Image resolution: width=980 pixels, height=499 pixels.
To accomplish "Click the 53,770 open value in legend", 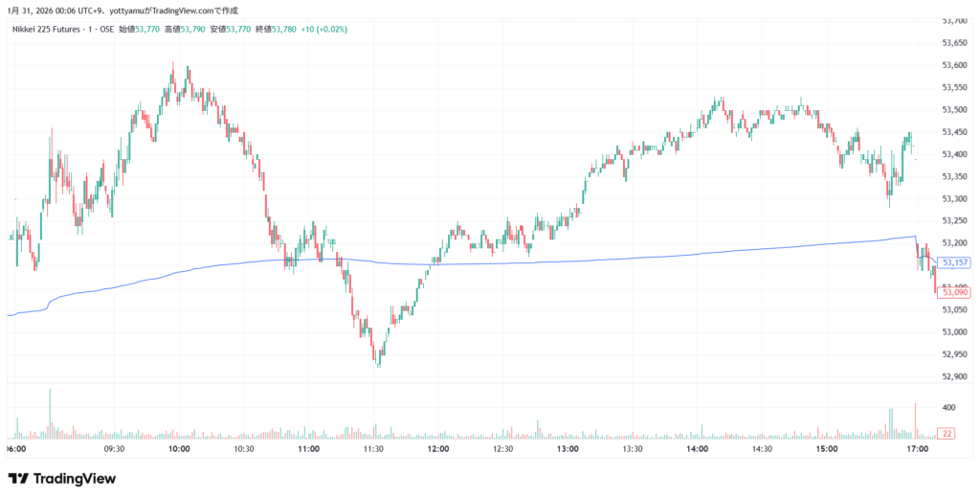I will (x=146, y=30).
